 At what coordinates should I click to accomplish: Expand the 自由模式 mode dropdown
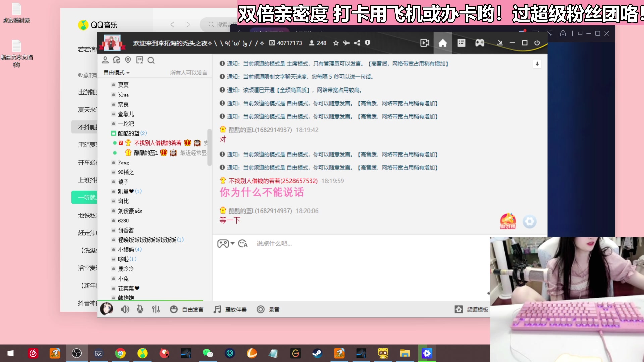click(x=116, y=72)
